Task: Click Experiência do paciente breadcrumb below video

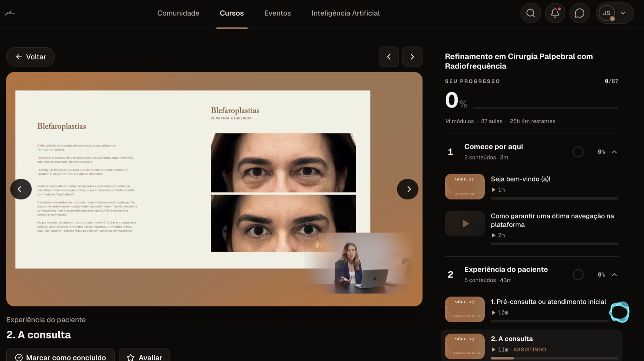Action: click(46, 320)
